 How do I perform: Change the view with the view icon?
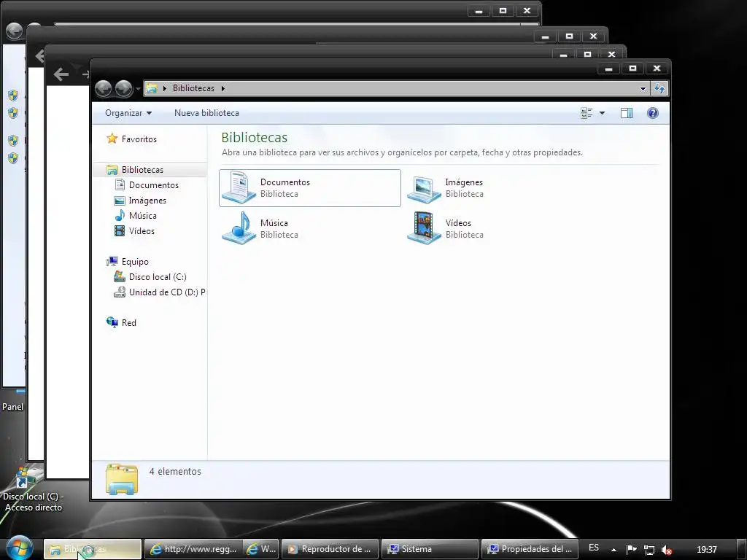pos(587,113)
